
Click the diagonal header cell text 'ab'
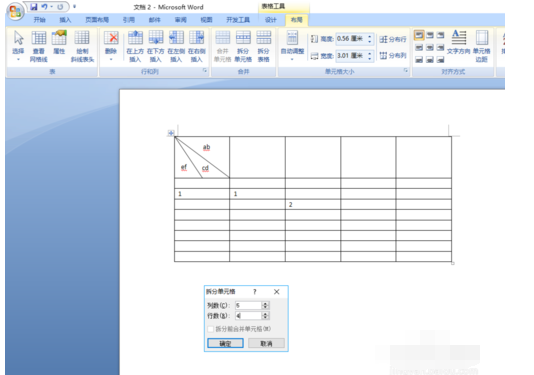coord(206,147)
